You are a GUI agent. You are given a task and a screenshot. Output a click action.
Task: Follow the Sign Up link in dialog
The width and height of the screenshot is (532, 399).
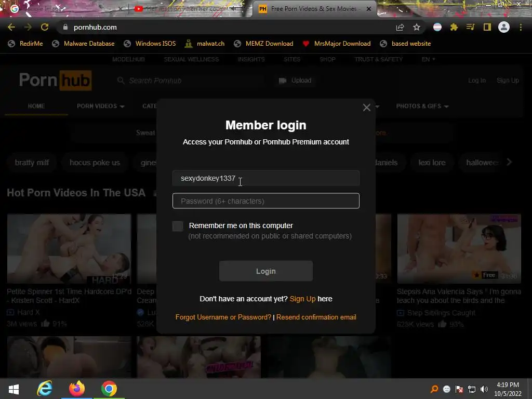pos(303,299)
